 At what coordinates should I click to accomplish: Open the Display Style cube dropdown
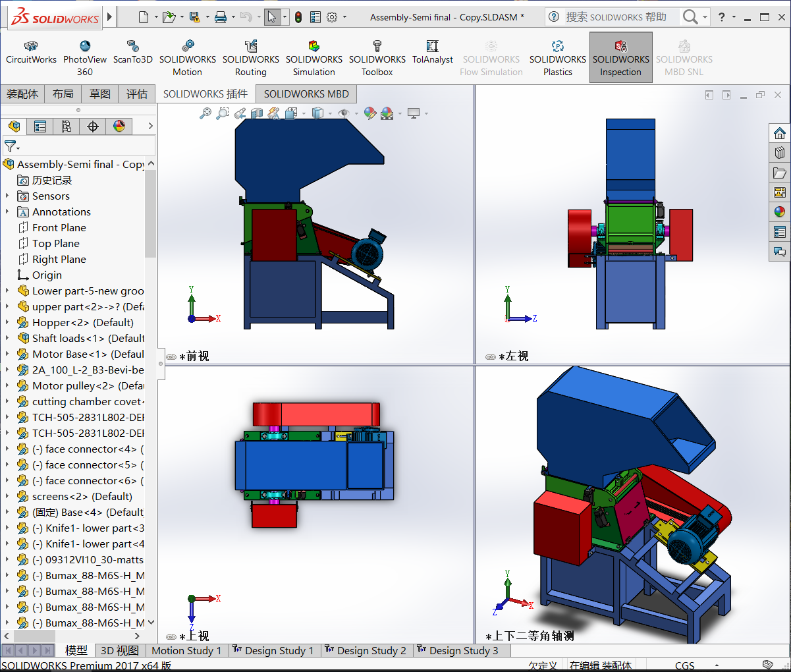(318, 113)
